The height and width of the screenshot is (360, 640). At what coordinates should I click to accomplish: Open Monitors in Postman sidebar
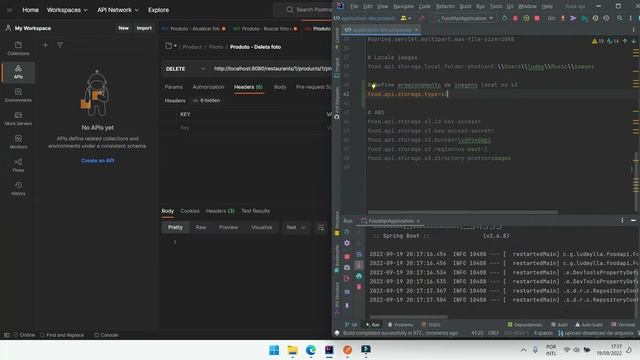(18, 142)
